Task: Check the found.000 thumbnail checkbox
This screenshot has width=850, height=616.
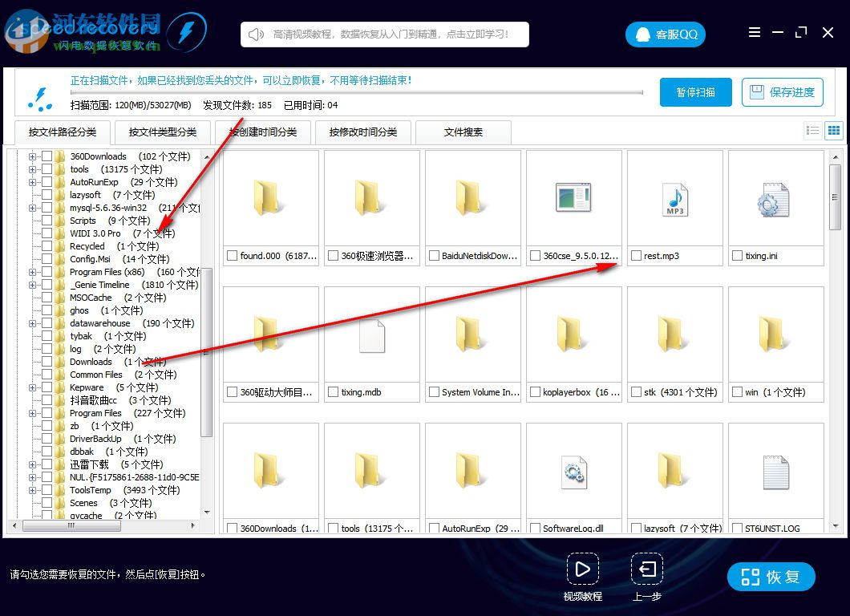Action: click(x=232, y=255)
